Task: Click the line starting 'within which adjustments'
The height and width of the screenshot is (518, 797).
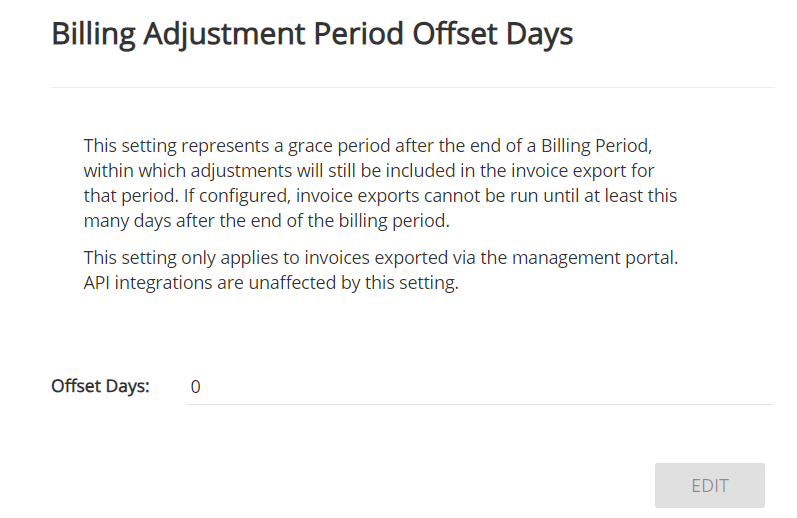Action: pos(369,170)
